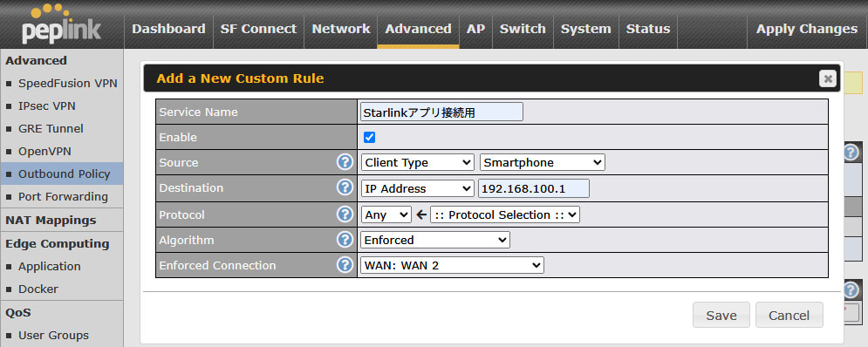Open the Source field help icon
Viewport: 868px width, 347px height.
tap(345, 162)
